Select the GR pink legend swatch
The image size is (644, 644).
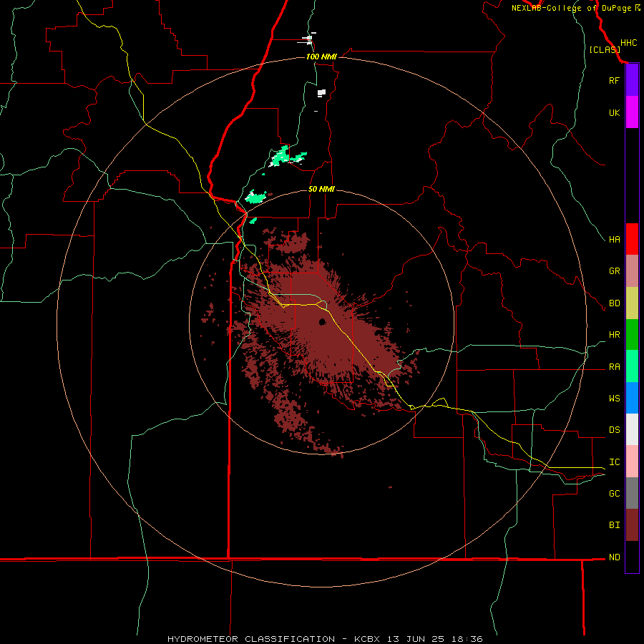[x=632, y=271]
